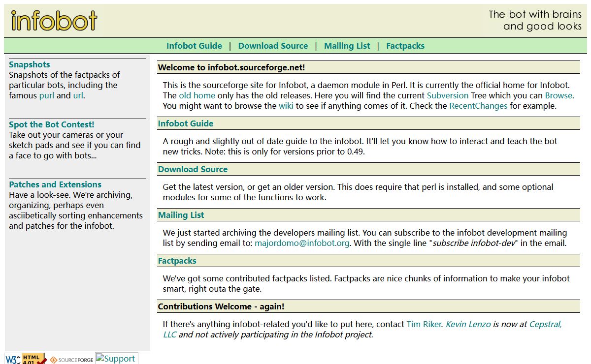Image resolution: width=591 pixels, height=364 pixels.
Task: Open Patches and Extensions link
Action: tap(55, 184)
